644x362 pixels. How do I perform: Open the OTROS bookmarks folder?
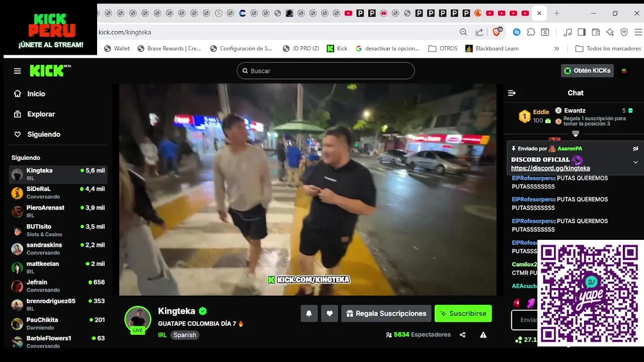[x=443, y=49]
